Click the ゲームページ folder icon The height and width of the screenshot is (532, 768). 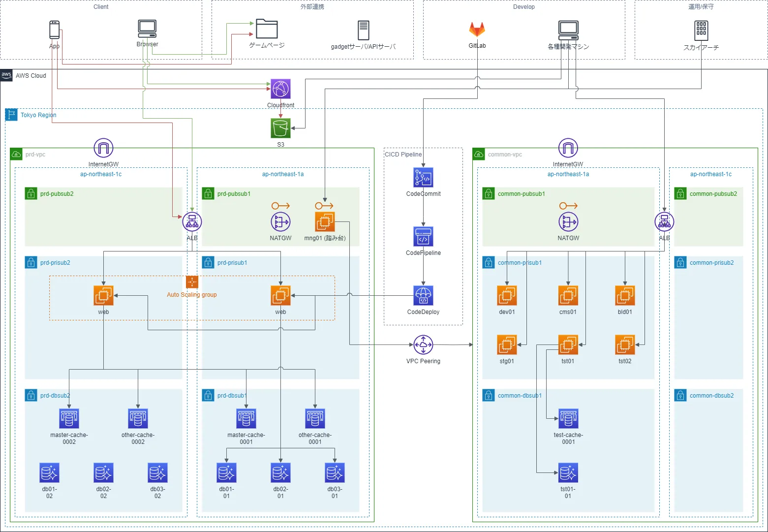267,29
